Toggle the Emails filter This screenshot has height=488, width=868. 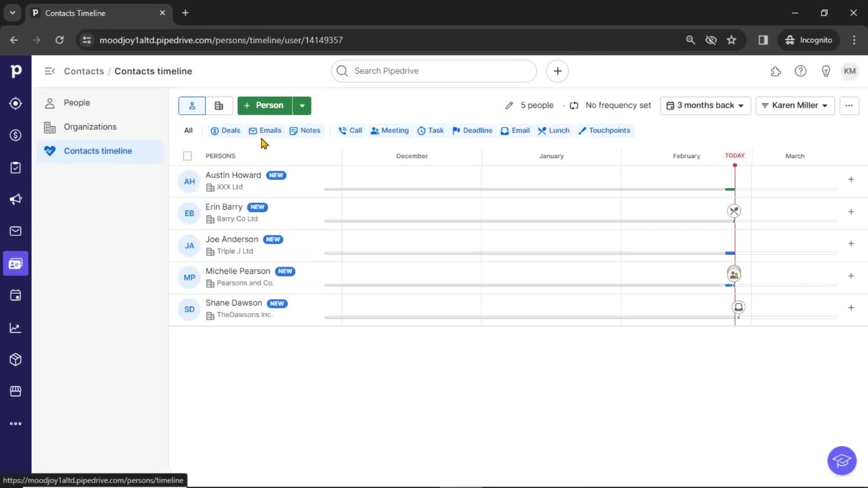coord(265,131)
